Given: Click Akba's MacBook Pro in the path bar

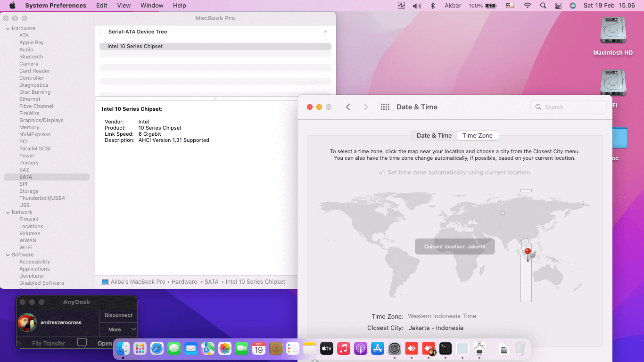Looking at the screenshot, I should [x=133, y=282].
